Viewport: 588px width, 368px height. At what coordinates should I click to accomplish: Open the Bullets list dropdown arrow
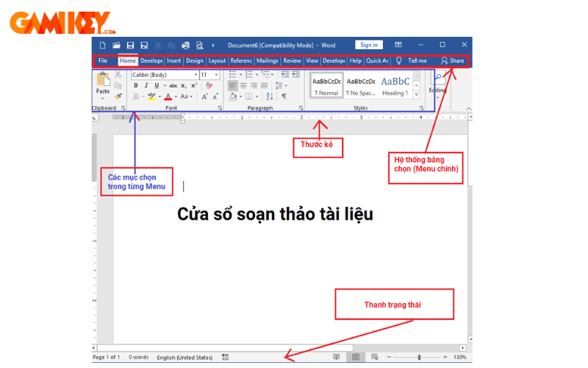coord(241,75)
